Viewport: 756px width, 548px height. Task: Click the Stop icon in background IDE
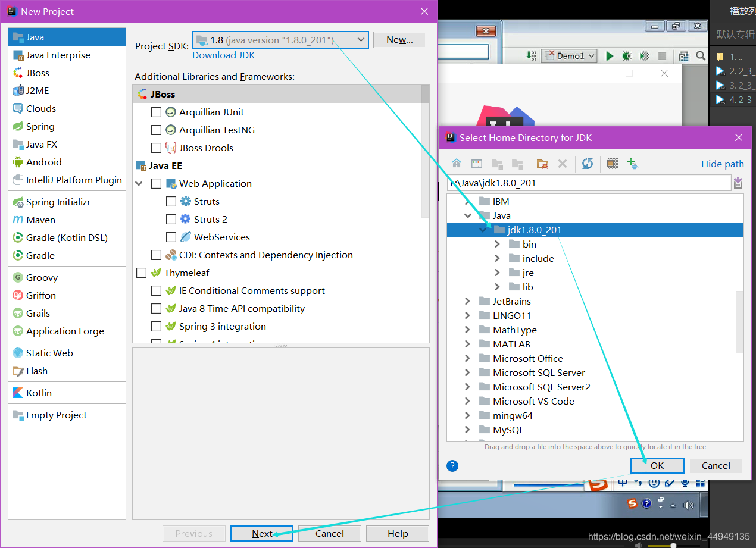pos(662,56)
